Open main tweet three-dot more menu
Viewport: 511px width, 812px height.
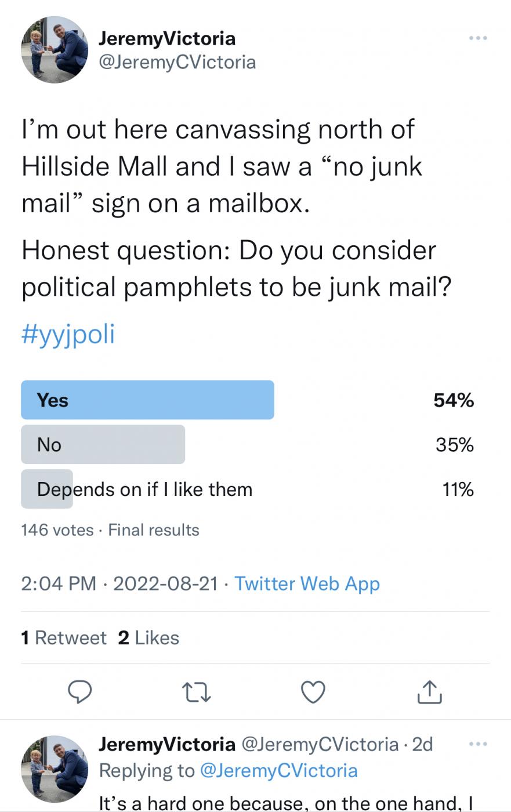pyautogui.click(x=478, y=38)
